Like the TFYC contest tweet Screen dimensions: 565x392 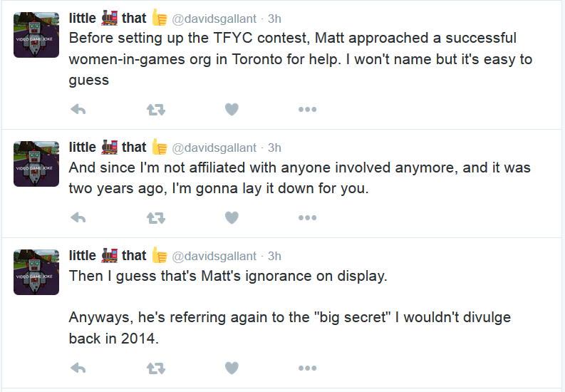pyautogui.click(x=232, y=109)
